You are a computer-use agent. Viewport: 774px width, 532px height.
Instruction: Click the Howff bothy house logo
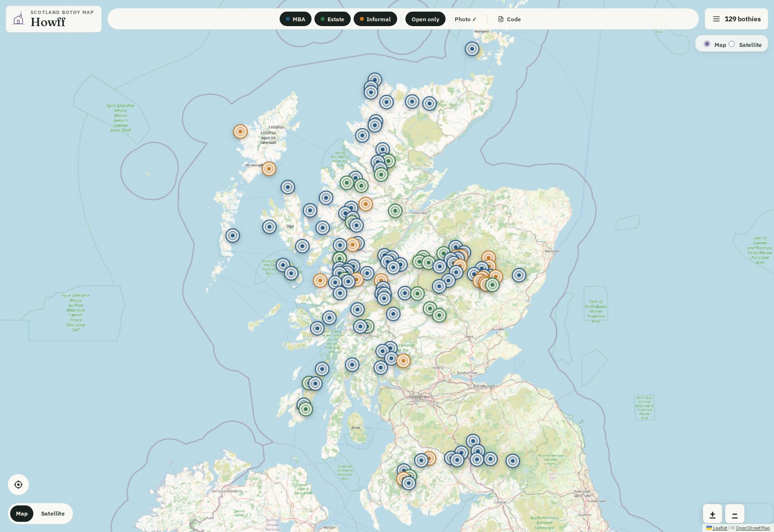coord(18,19)
